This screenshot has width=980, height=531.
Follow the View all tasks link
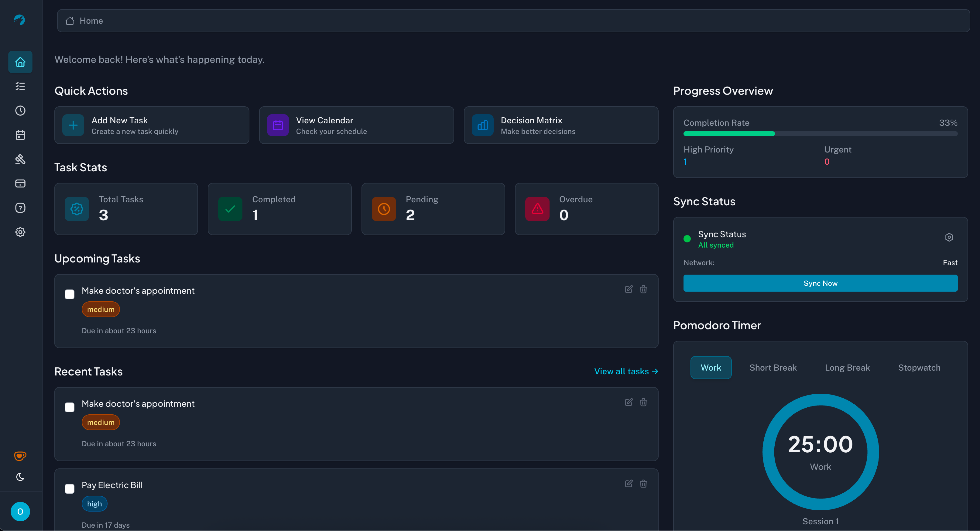click(626, 371)
